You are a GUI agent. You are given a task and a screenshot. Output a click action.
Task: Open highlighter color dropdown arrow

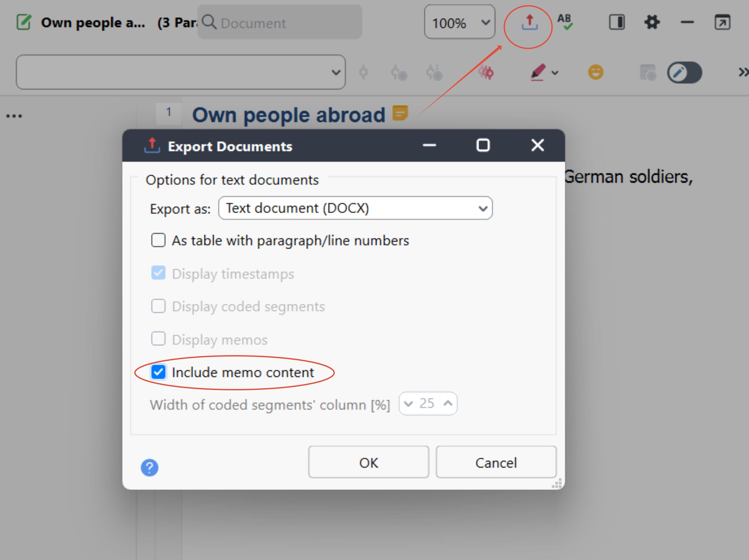[555, 73]
